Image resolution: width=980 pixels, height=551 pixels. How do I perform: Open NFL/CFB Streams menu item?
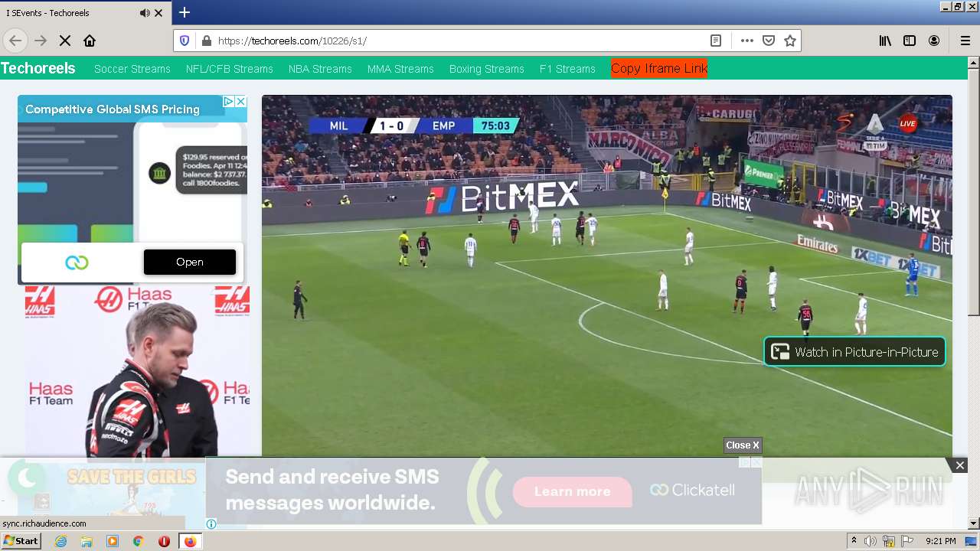click(x=230, y=69)
